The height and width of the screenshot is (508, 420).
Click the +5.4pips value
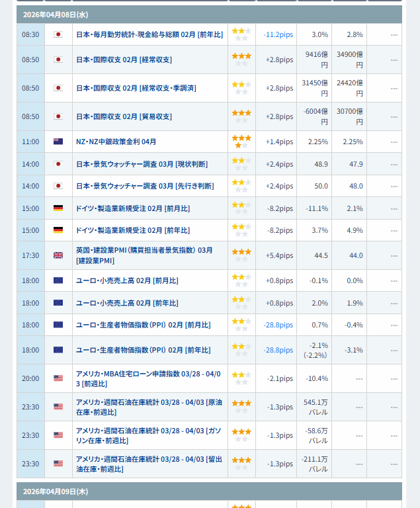coord(279,255)
